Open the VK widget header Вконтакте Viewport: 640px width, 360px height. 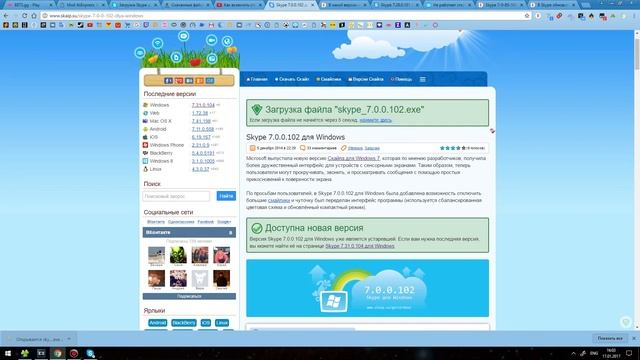189,232
